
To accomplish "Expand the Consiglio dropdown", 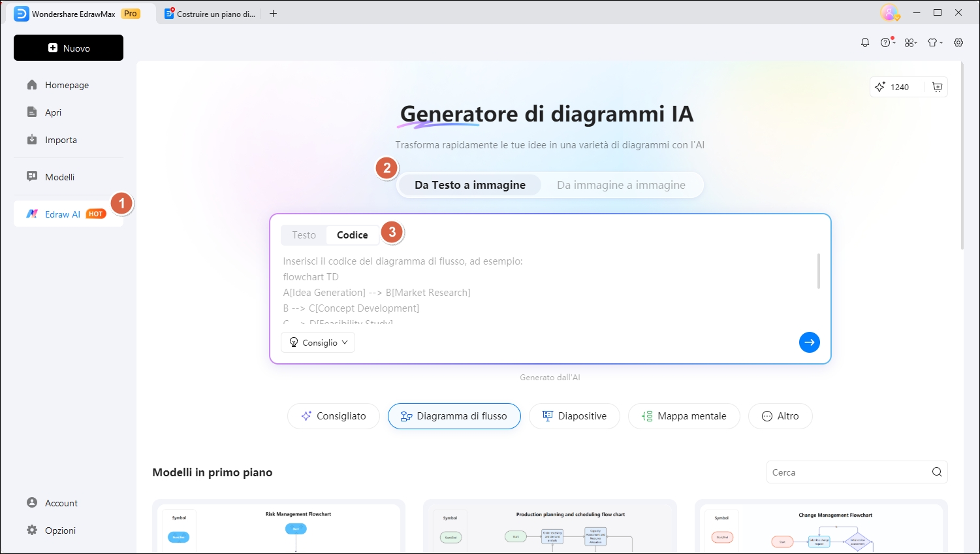I will coord(318,342).
